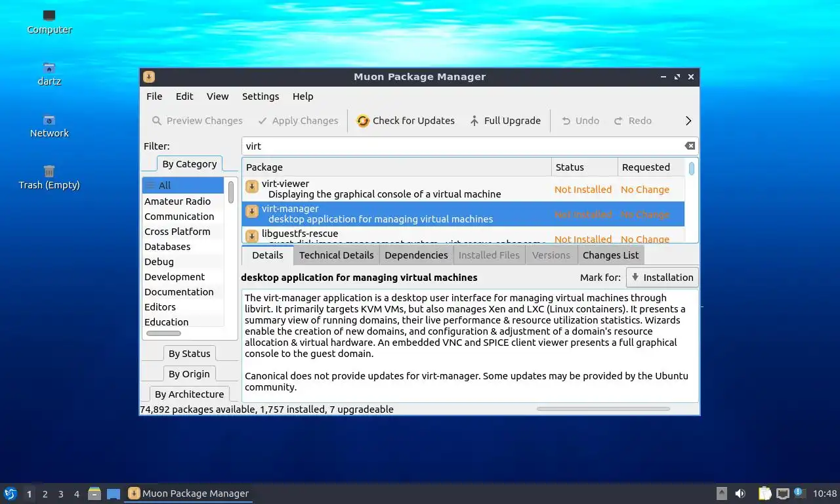Switch to the Dependencies tab
The image size is (840, 504).
coord(416,255)
